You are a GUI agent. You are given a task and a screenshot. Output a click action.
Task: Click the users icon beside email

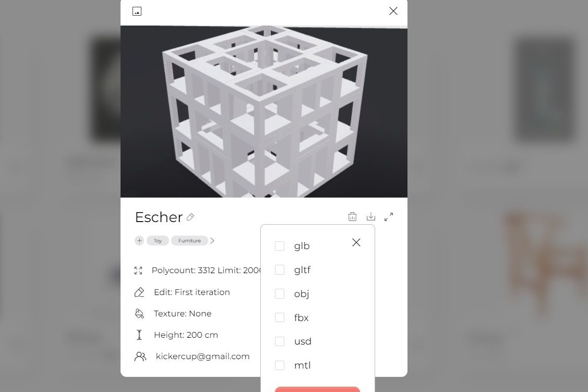(x=140, y=357)
